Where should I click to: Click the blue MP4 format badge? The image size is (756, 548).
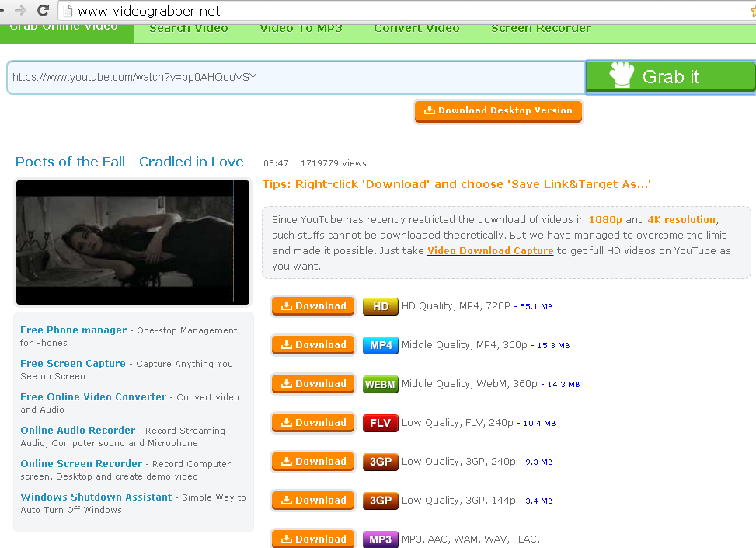pyautogui.click(x=380, y=345)
